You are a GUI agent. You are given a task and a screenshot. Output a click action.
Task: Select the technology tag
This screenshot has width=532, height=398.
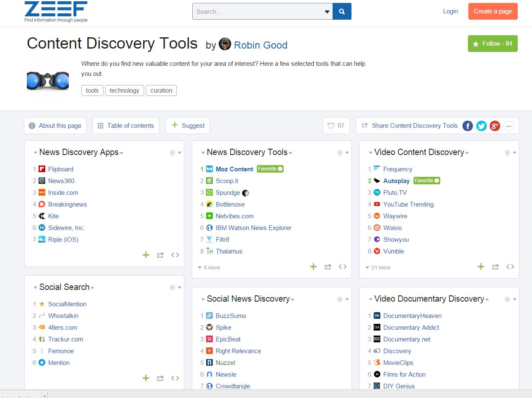coord(124,90)
